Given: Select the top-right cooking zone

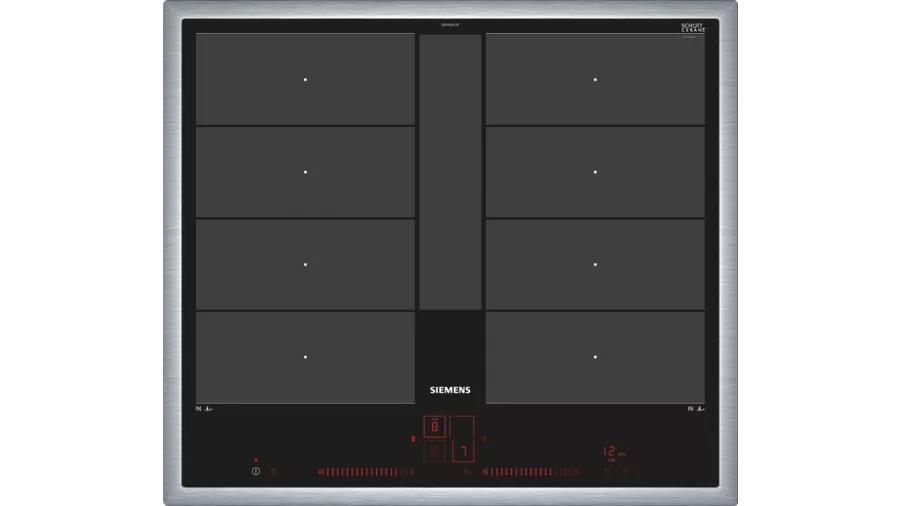Looking at the screenshot, I should [595, 79].
